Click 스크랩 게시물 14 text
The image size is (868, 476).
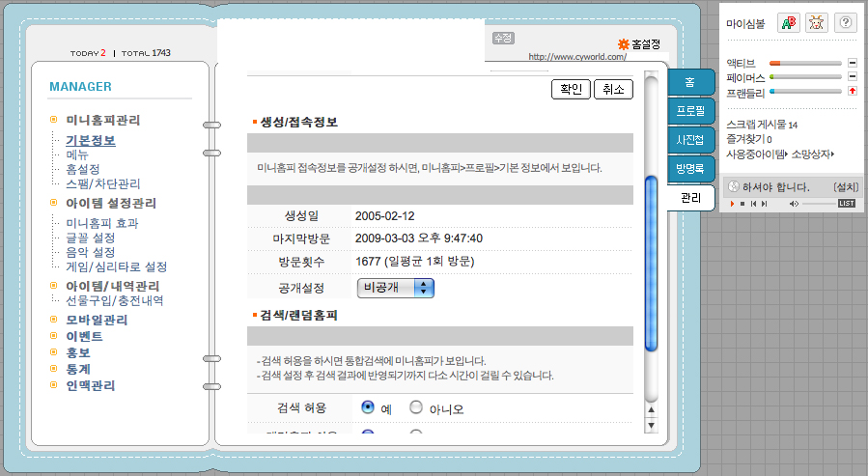(x=762, y=125)
